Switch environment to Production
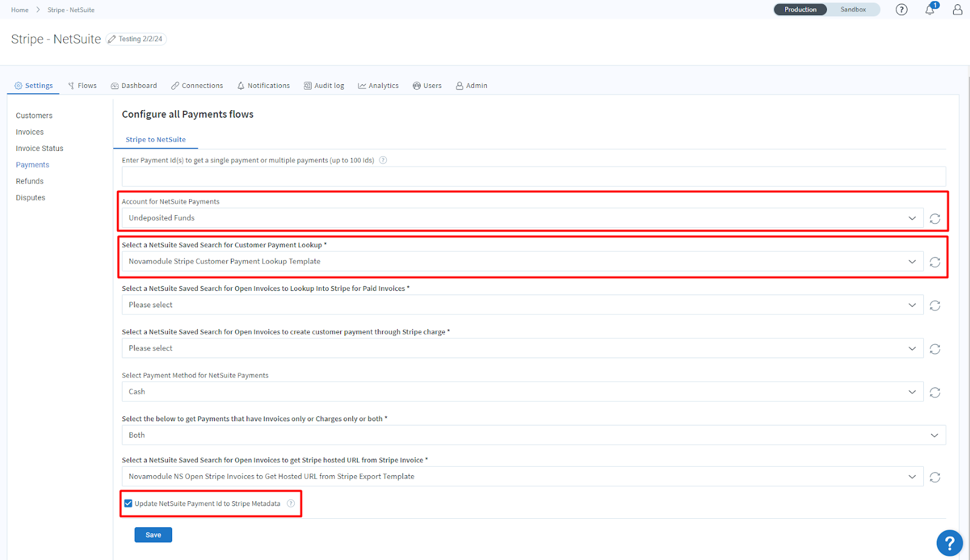Viewport: 970px width, 560px height. point(800,10)
